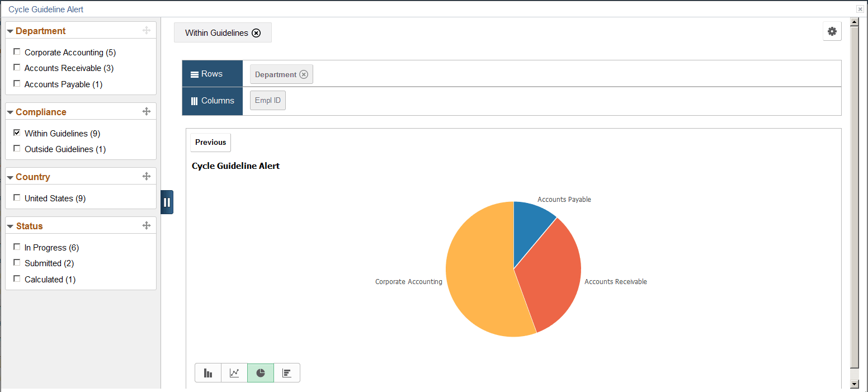This screenshot has height=392, width=868.
Task: Click the Department facet move handle
Action: pos(147,30)
